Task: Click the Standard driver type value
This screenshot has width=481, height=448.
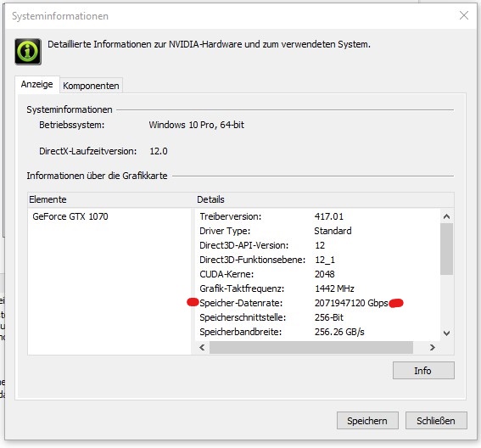Action: click(x=333, y=231)
